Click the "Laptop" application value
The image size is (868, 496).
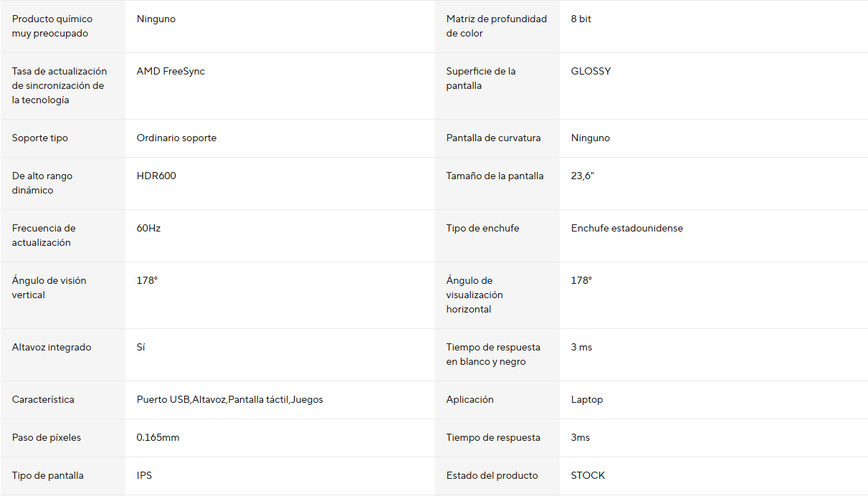point(586,400)
